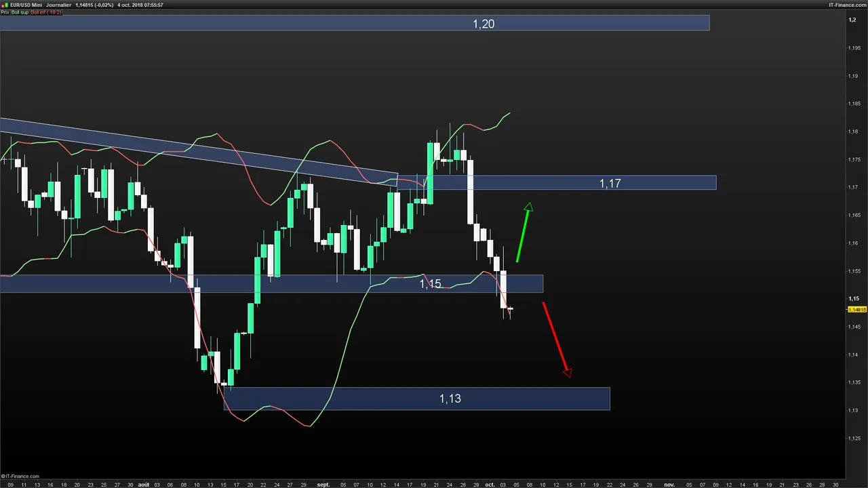Click 1,155 on the price axis
This screenshot has height=488, width=868.
point(854,271)
